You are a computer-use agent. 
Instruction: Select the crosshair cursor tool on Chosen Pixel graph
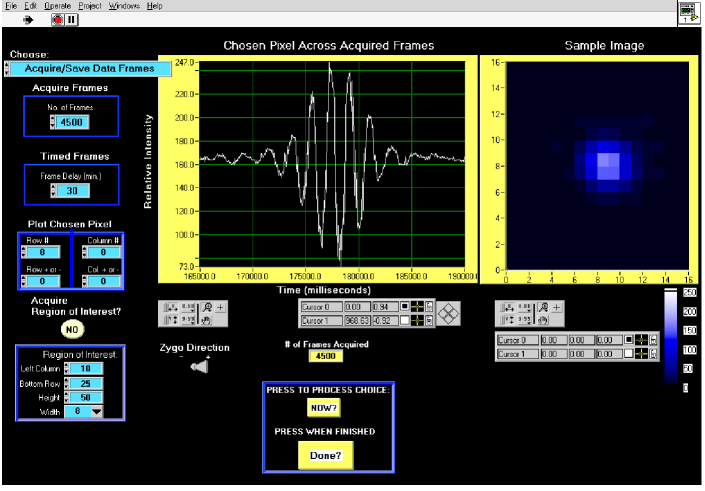point(220,308)
